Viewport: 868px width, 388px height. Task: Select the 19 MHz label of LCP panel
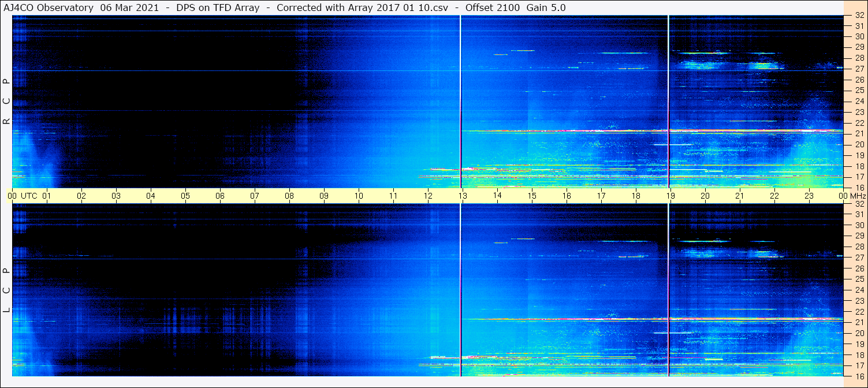coord(859,344)
